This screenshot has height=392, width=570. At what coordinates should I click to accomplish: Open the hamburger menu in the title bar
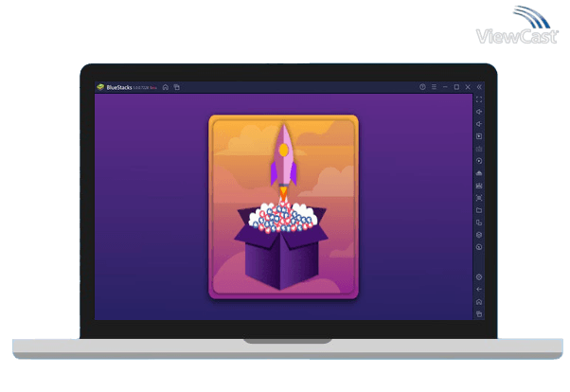coord(434,87)
